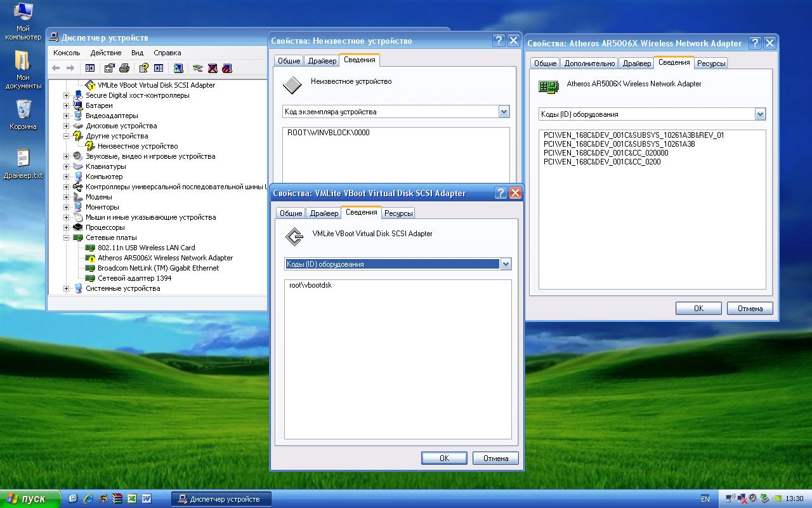Launch Excel from quick launch bar
Viewport: 812px width, 508px height.
pos(132,499)
